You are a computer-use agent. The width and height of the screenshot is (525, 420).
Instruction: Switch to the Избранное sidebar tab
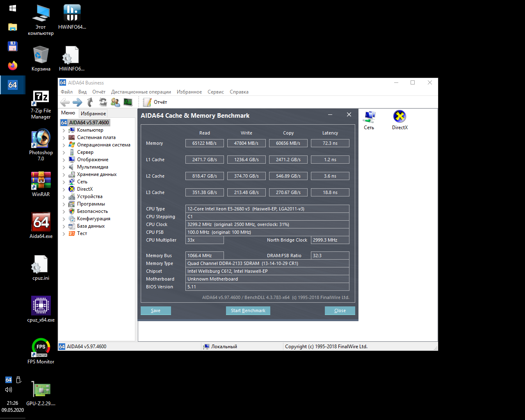tap(94, 114)
